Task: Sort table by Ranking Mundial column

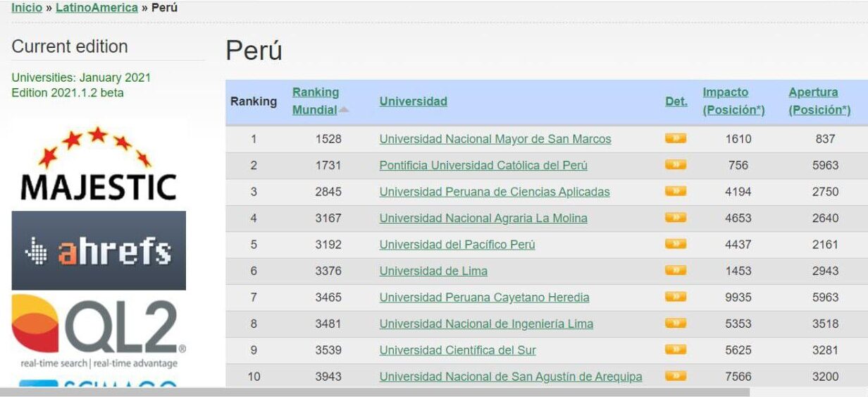Action: pyautogui.click(x=316, y=101)
